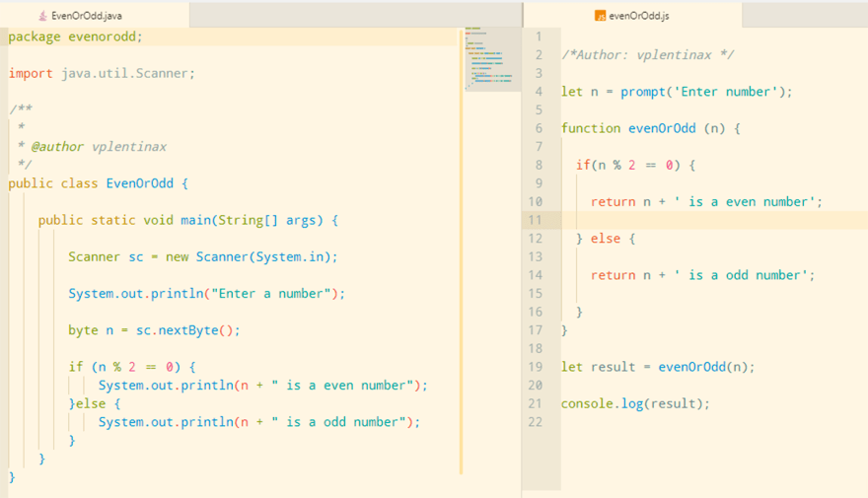Click the '/*Author: vplentinax */' comment in JS
868x498 pixels.
pos(648,55)
